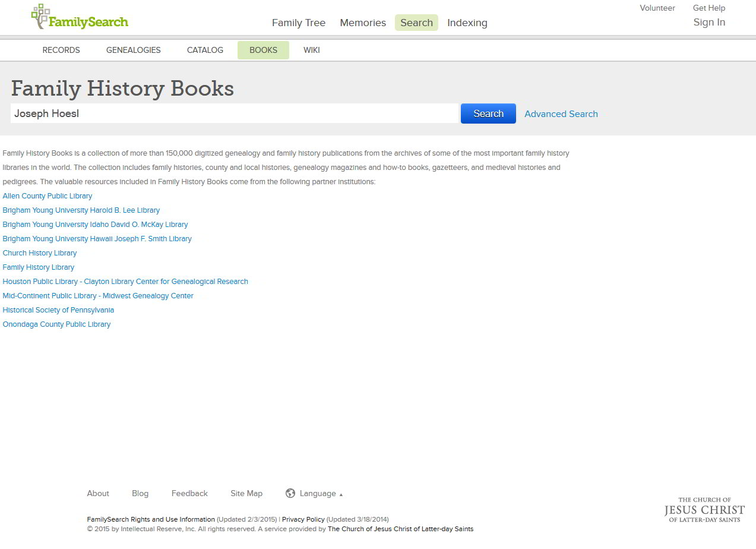Click the blue Search button
The height and width of the screenshot is (549, 756).
pyautogui.click(x=488, y=113)
